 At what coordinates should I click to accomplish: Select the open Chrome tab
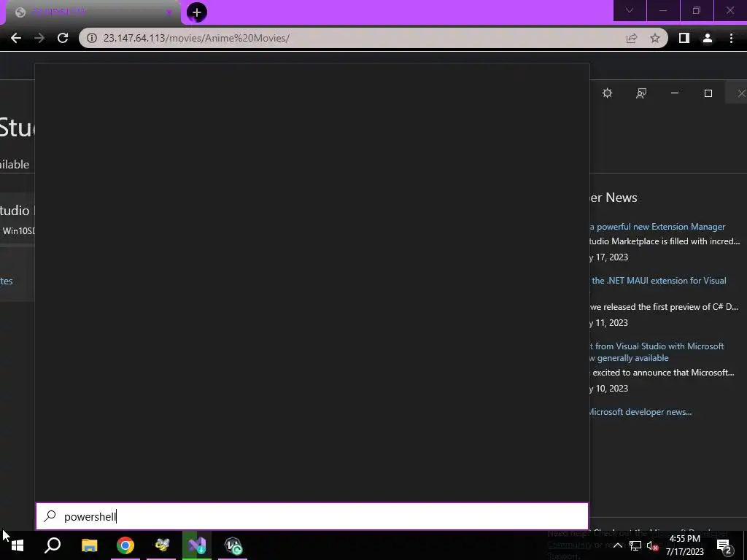93,13
